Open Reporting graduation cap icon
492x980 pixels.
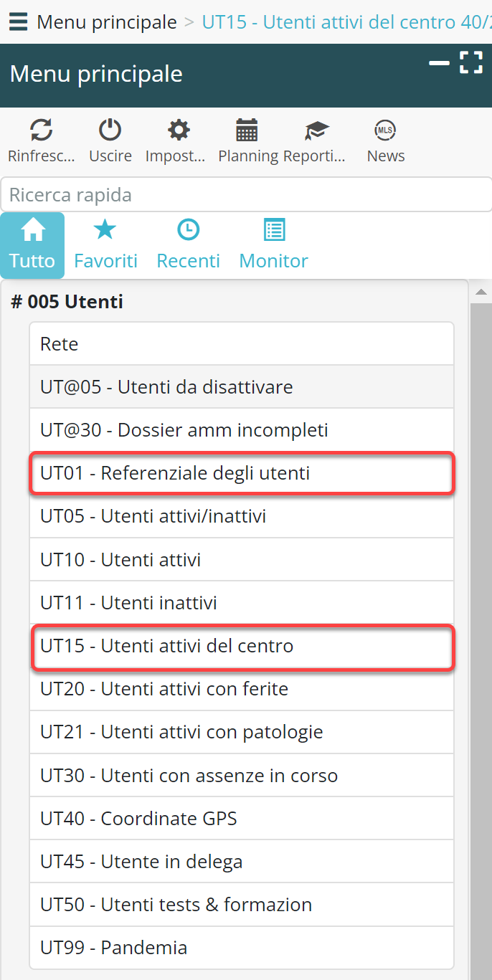point(316,130)
